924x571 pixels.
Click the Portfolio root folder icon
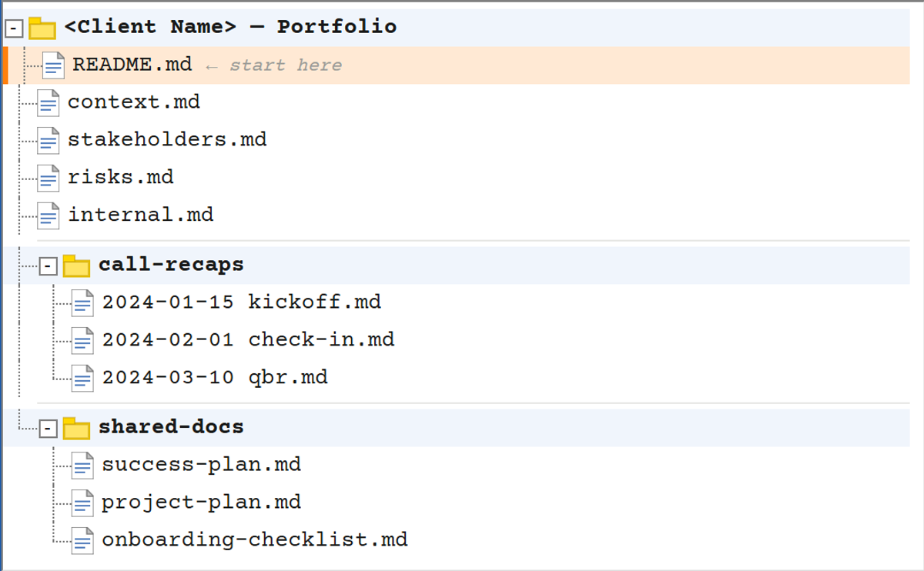point(42,28)
